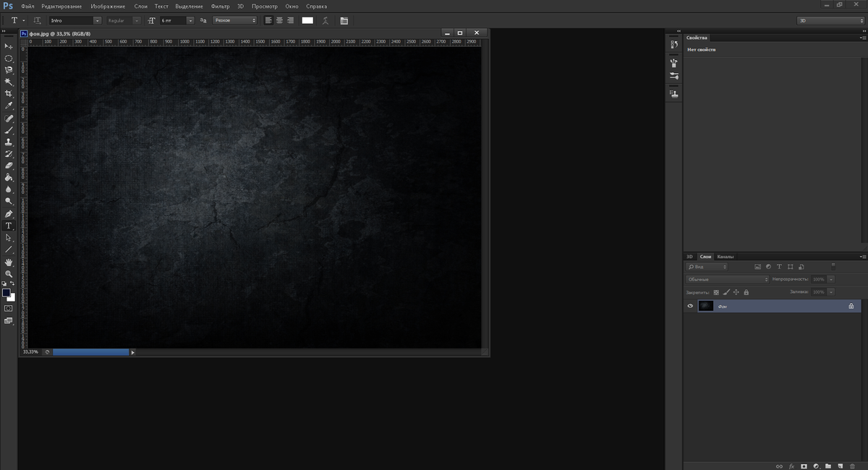The image size is (868, 470).
Task: Select the Clone Stamp tool
Action: click(x=9, y=142)
